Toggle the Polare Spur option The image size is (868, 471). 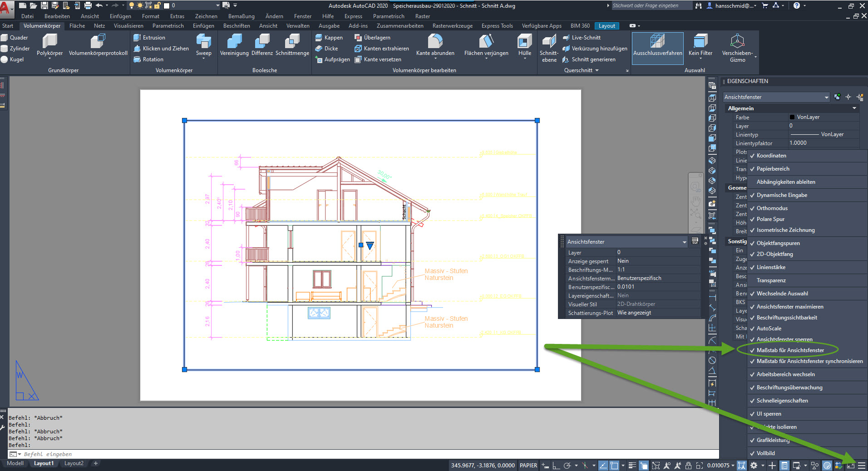[x=770, y=219]
